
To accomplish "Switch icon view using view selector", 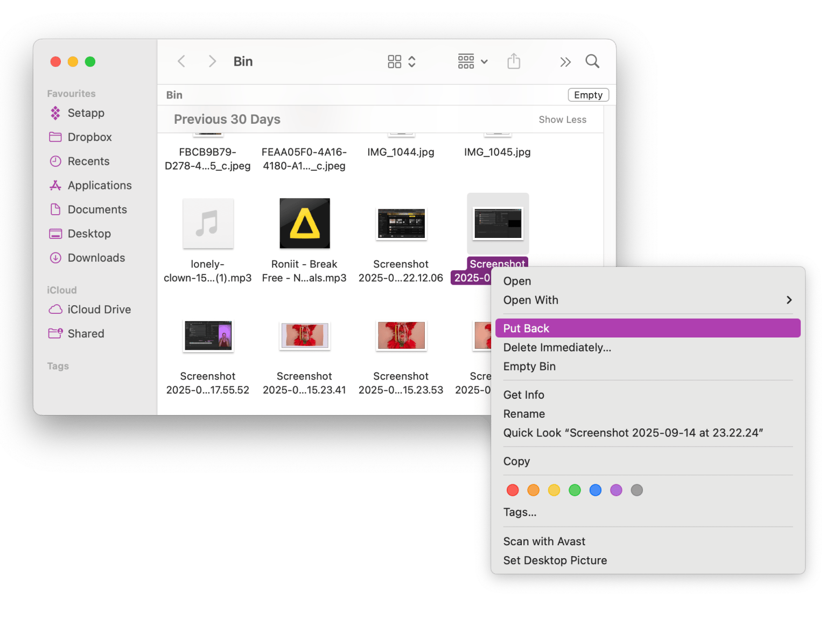I will click(401, 61).
